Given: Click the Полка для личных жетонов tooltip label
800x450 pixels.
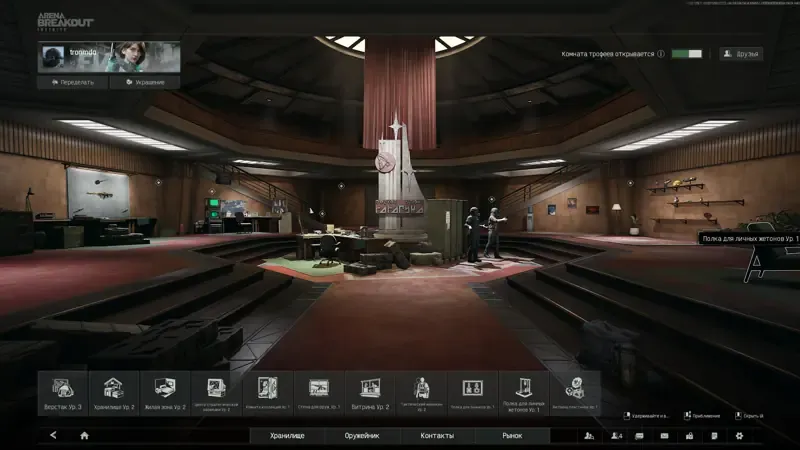Looking at the screenshot, I should (750, 238).
